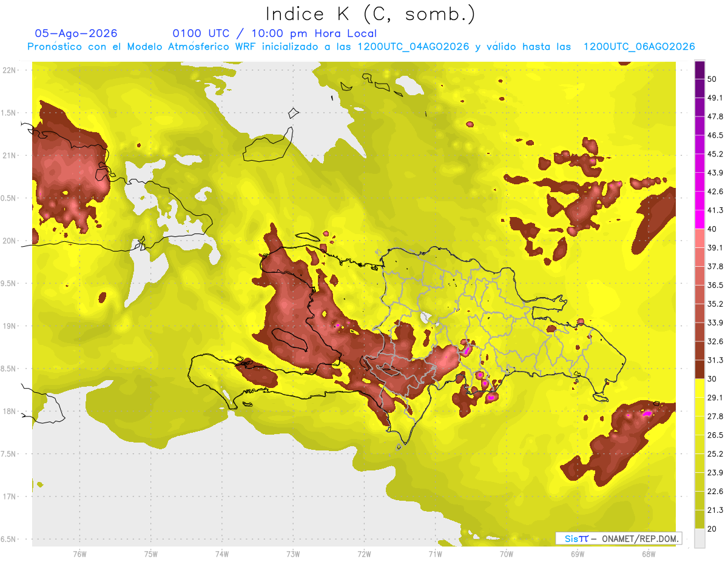Click the '19N' latitude label
Image resolution: width=728 pixels, height=562 pixels.
[x=10, y=326]
